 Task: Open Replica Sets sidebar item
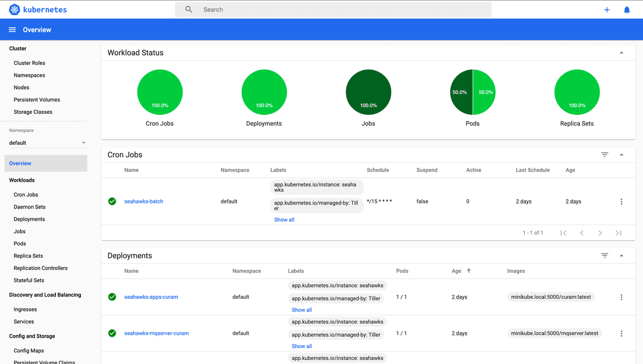click(x=28, y=256)
